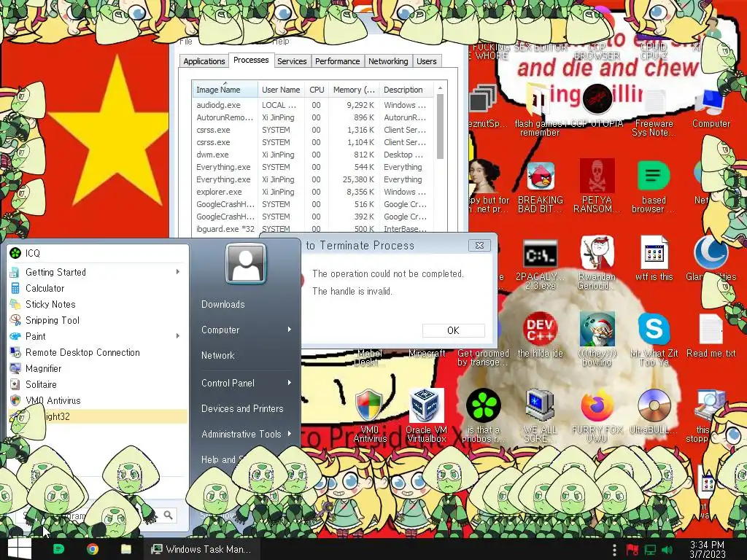Open VMO Antivirus from Start menu
The image size is (747, 560).
98,400
